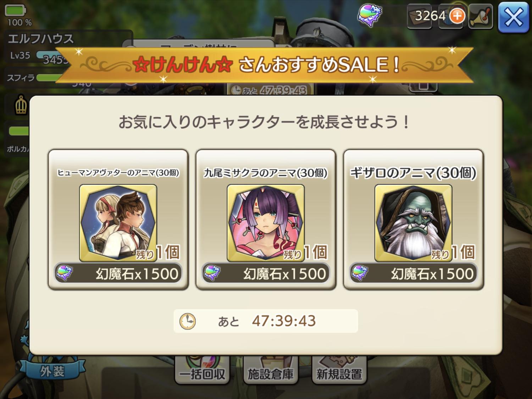Tap the orange plus to add gems
The height and width of the screenshot is (399, 532).
pyautogui.click(x=457, y=16)
